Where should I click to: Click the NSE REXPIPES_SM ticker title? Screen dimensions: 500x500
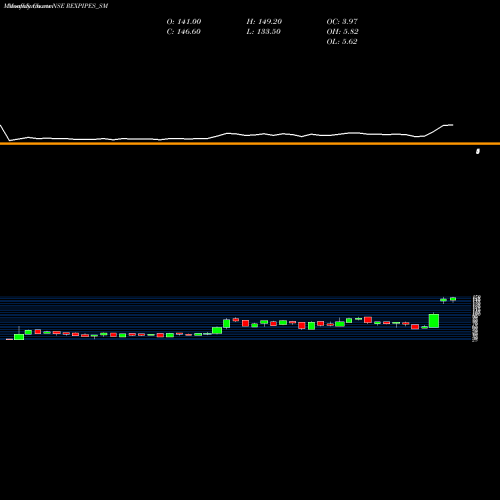pyautogui.click(x=80, y=6)
